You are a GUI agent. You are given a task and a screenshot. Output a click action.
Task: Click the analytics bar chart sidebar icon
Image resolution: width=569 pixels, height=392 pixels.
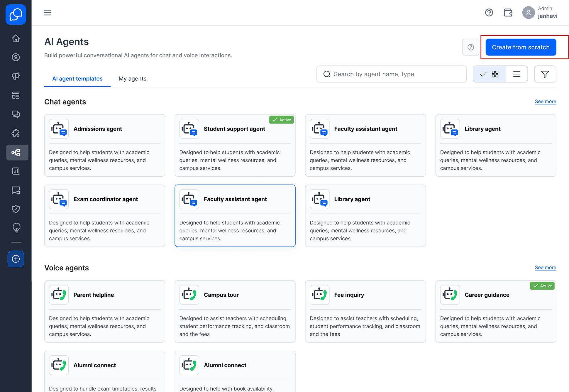click(16, 171)
